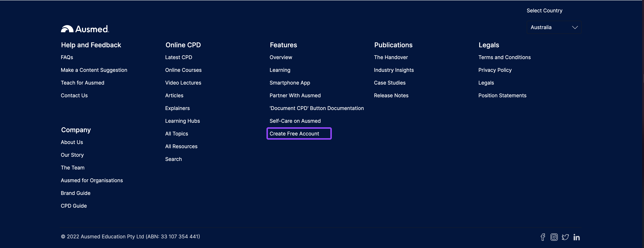Image resolution: width=644 pixels, height=248 pixels.
Task: Click the Learning feature link
Action: (280, 70)
